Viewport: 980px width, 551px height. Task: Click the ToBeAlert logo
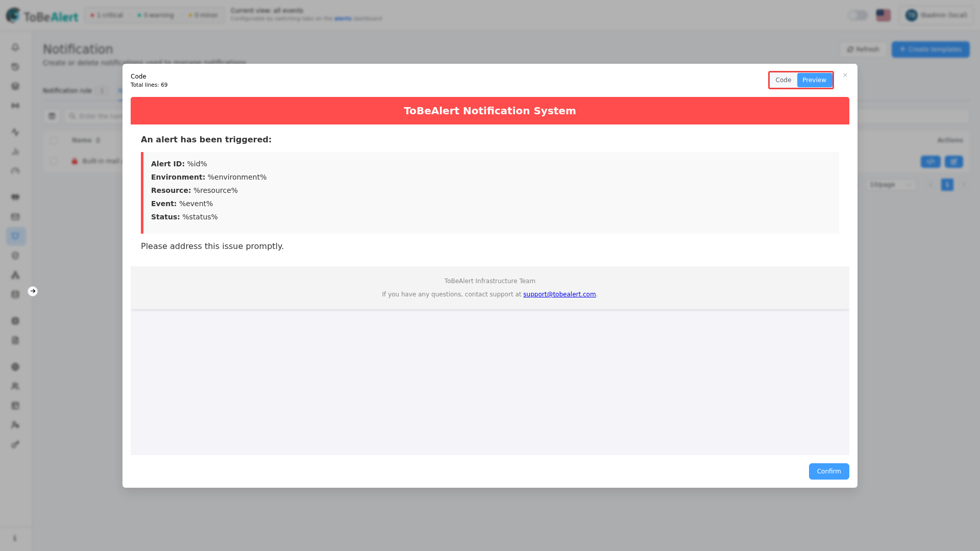pos(42,16)
